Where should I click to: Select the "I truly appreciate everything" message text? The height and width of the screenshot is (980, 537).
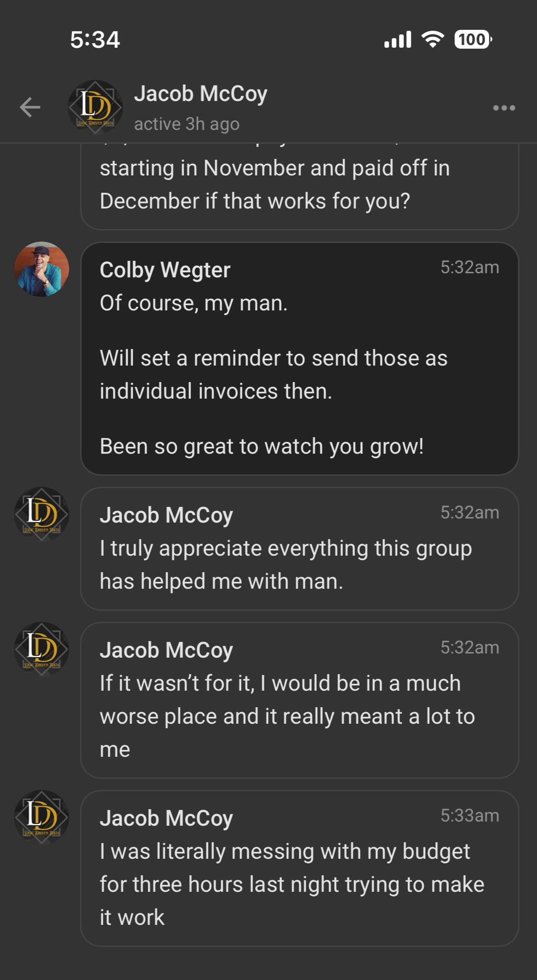pyautogui.click(x=285, y=565)
